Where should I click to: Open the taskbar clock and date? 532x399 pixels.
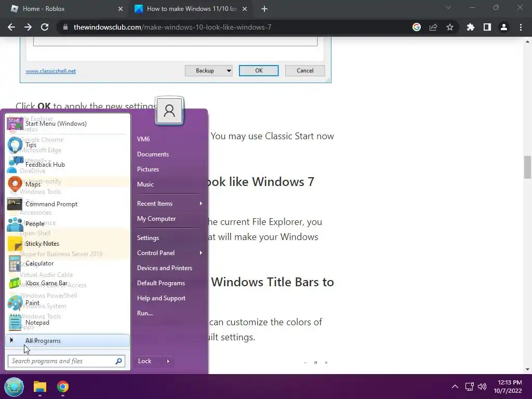508,387
